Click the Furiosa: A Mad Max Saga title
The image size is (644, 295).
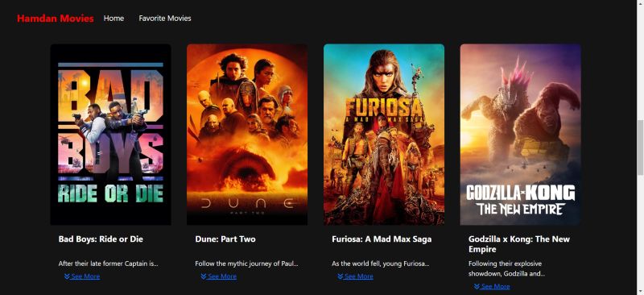tap(382, 239)
